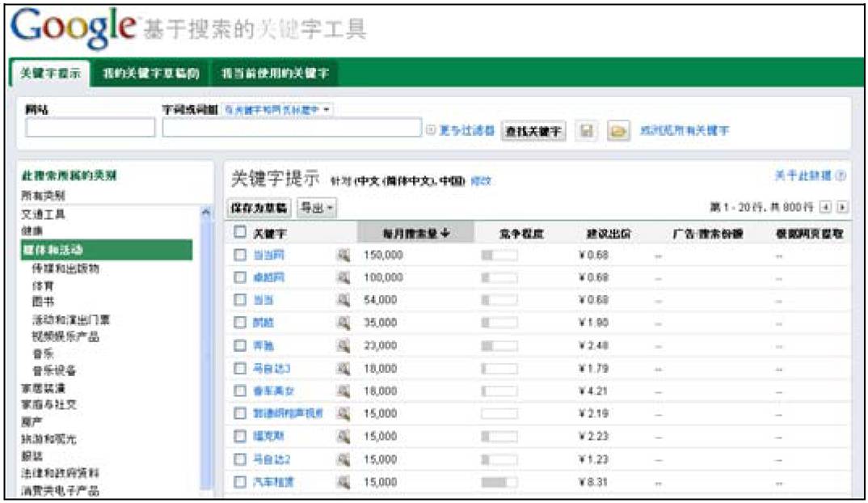Viewport: 868px width, 503px height.
Task: Sort by the 竞争程度 column header
Action: click(x=521, y=234)
